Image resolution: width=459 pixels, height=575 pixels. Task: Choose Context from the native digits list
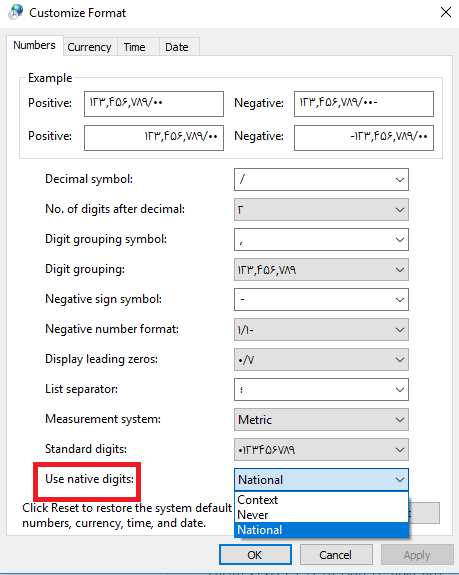[321, 500]
